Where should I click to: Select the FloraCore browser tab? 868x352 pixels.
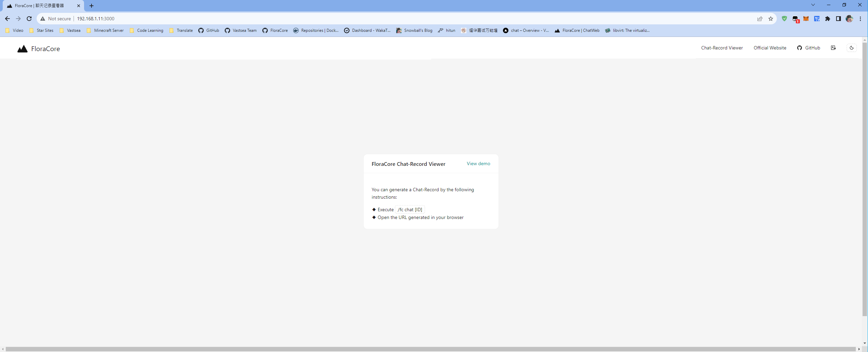click(x=39, y=6)
